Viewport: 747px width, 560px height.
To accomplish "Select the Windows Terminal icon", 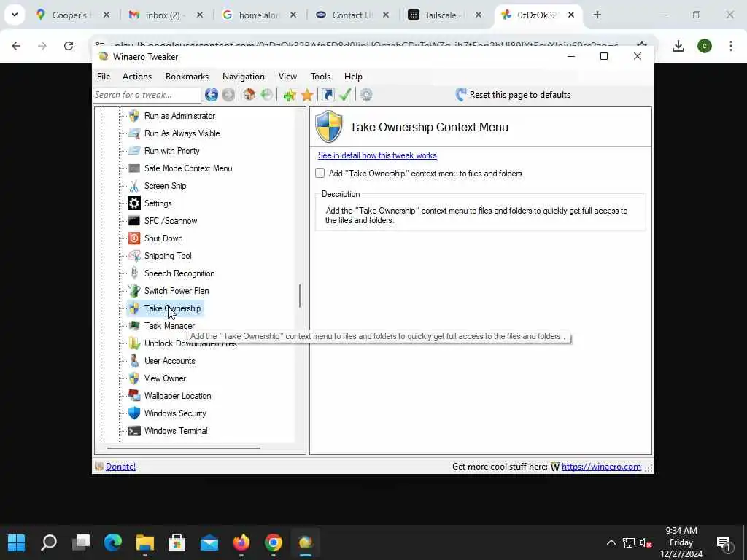I will [x=134, y=430].
